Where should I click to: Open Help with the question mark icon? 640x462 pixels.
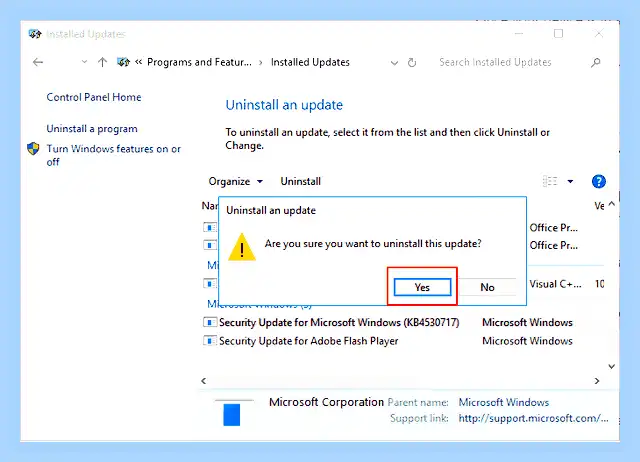click(598, 181)
